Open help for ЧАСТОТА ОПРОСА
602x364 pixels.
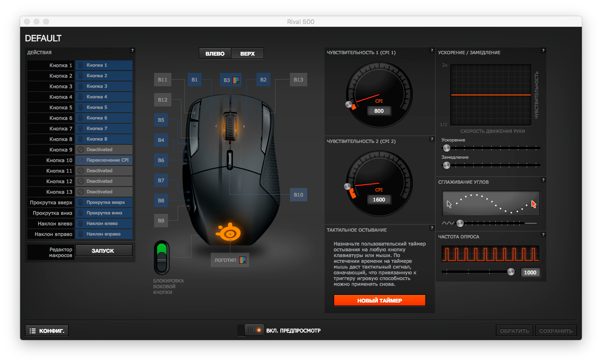543,235
